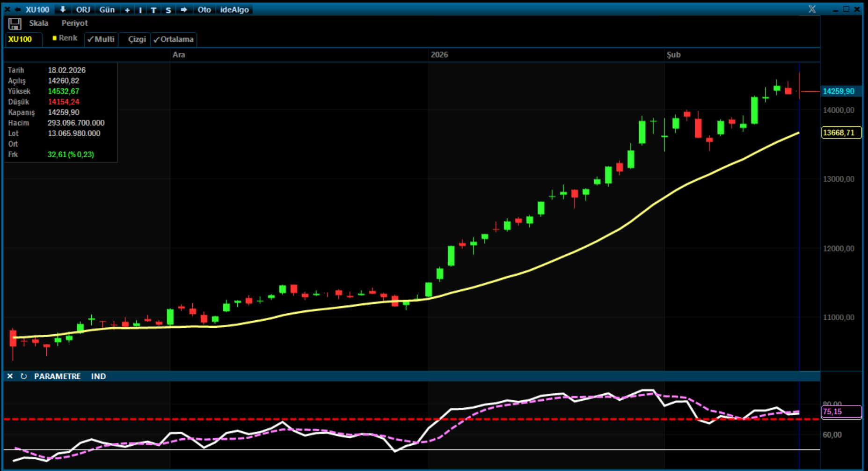The height and width of the screenshot is (471, 868).
Task: Open the Periyot menu
Action: click(74, 23)
